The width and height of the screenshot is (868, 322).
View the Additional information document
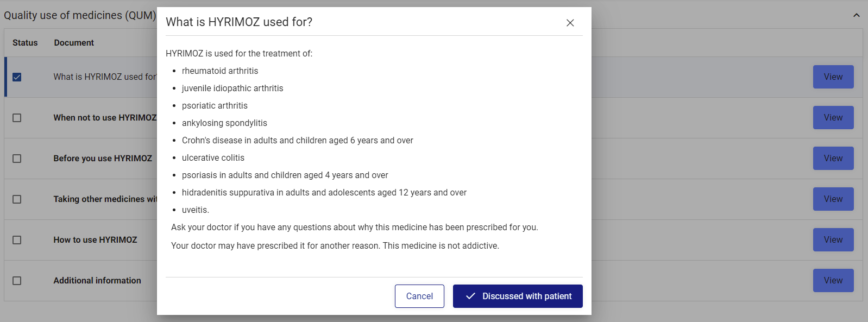click(x=833, y=280)
